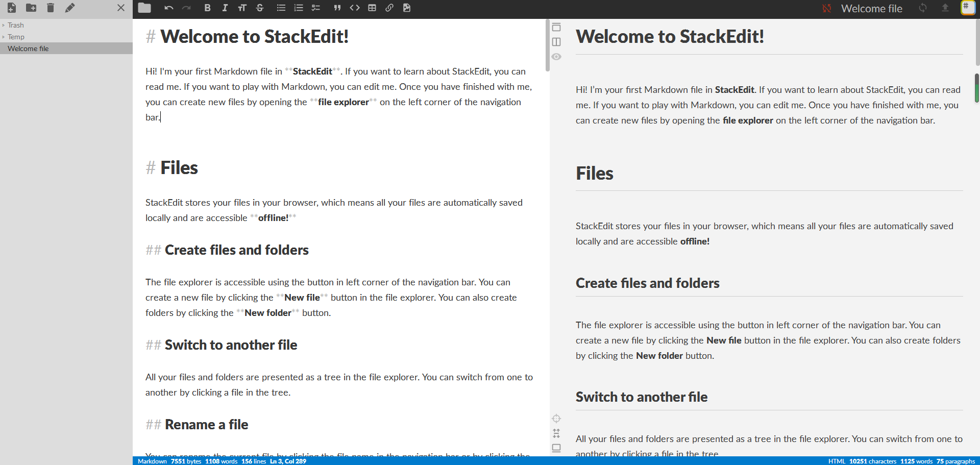
Task: Redo the last undone edit
Action: [186, 8]
